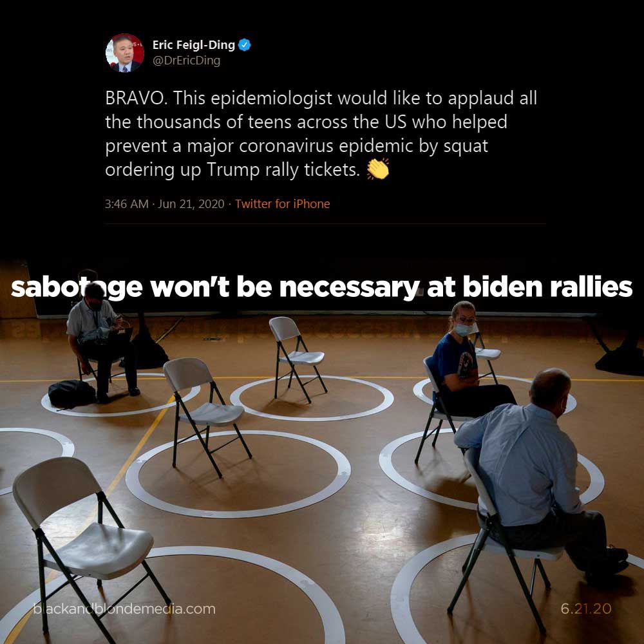Open the Twitter for iPhone source link
The width and height of the screenshot is (644, 644).
(x=282, y=204)
